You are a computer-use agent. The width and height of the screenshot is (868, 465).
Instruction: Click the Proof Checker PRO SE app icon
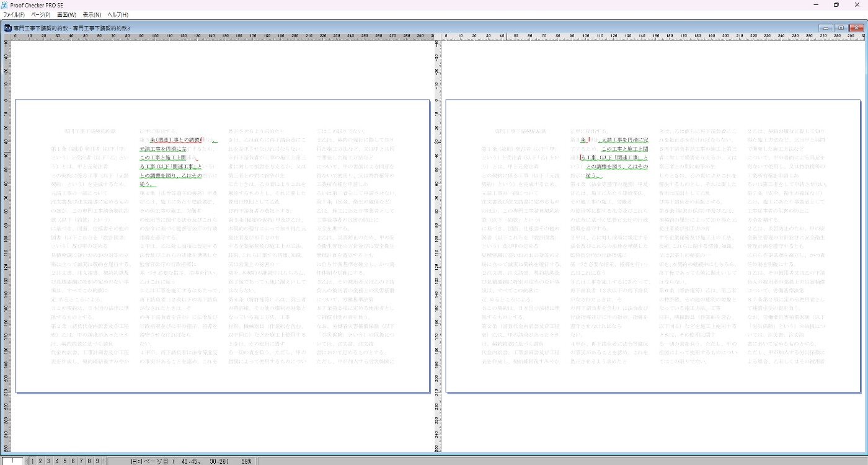tap(5, 5)
